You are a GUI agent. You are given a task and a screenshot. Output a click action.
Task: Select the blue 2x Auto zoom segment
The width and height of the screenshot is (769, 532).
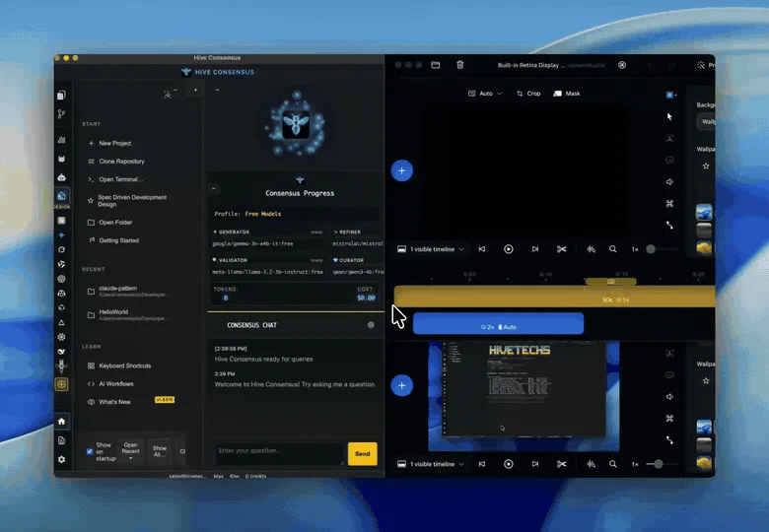tap(498, 324)
